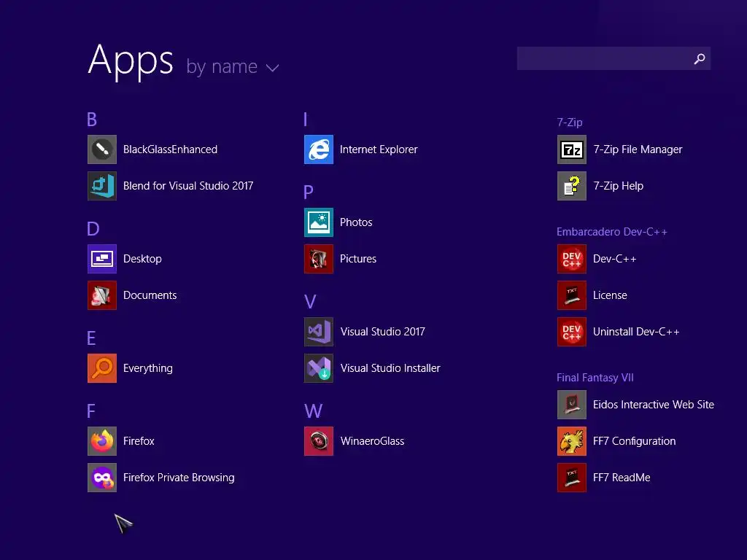Click the 'WinaeroGlass' label text
This screenshot has height=560, width=747.
[372, 441]
